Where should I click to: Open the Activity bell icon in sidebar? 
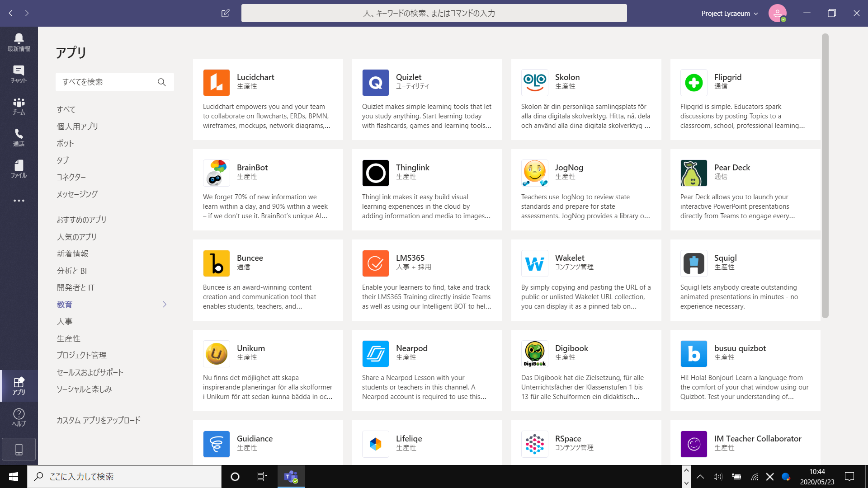coord(19,42)
